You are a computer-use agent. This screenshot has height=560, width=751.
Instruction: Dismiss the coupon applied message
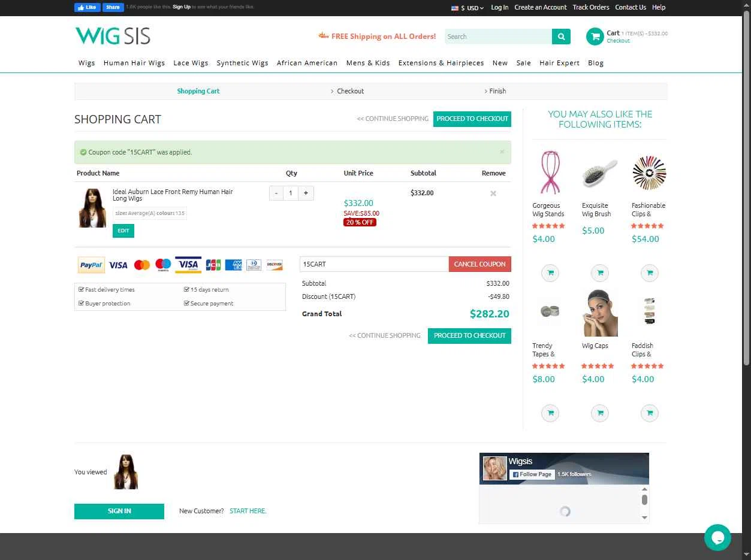[502, 152]
